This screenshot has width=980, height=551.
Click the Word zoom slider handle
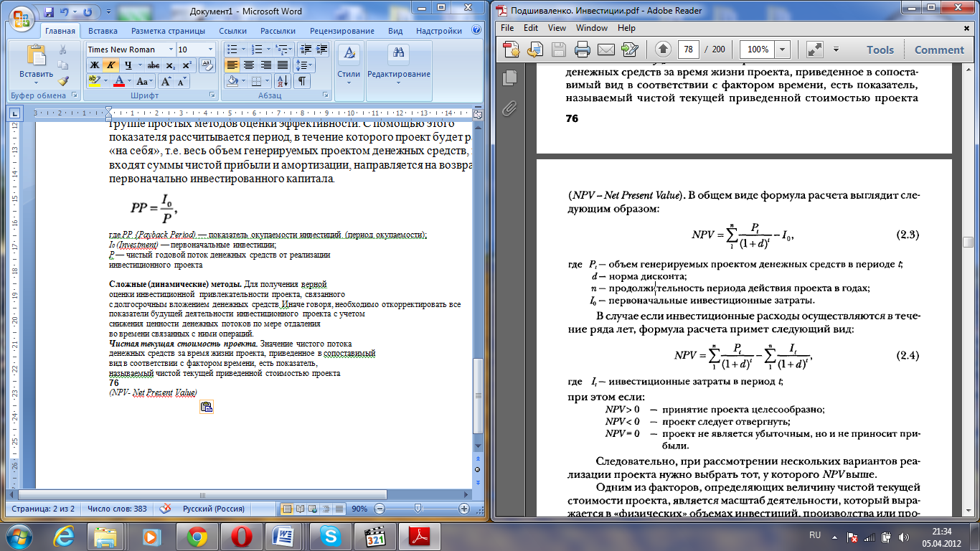418,509
